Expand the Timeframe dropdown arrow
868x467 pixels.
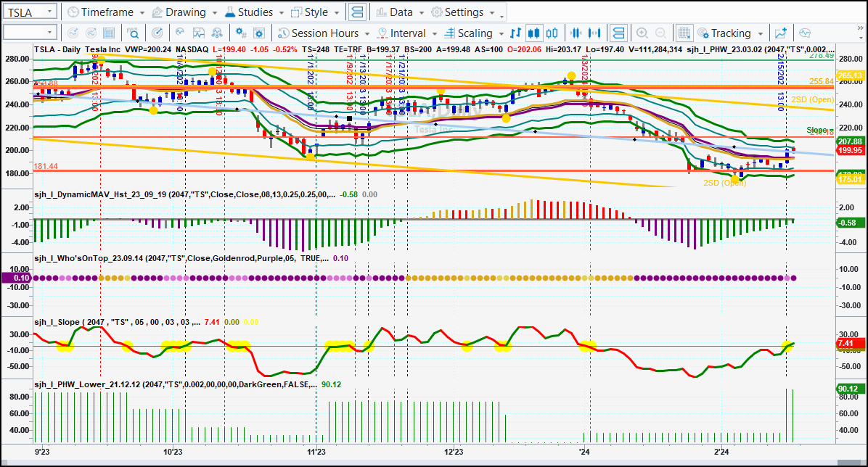click(142, 12)
